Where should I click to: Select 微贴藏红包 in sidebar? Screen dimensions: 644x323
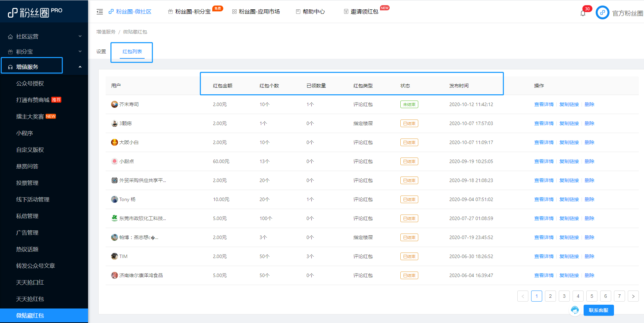(44, 315)
